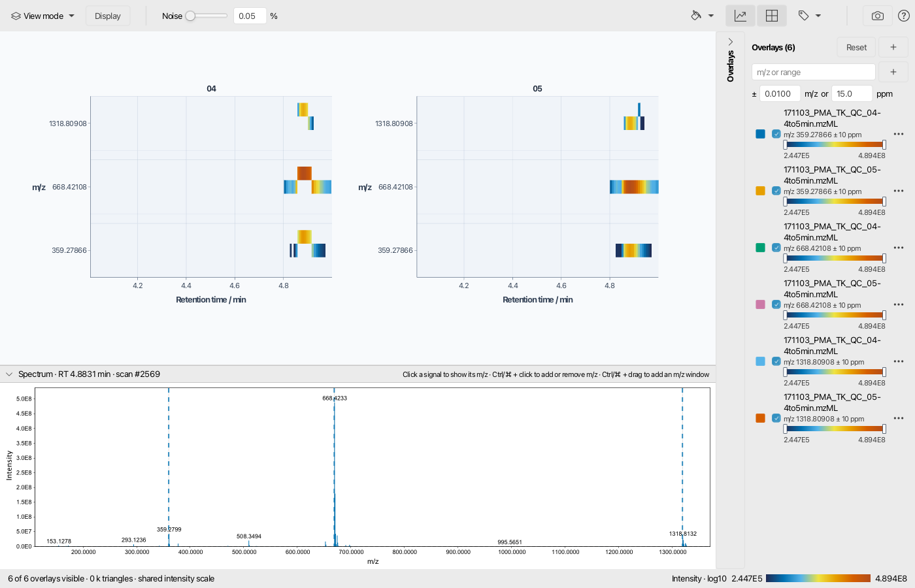Click the light blue swatch for QC_04 m/z 1318.80908

(x=760, y=361)
